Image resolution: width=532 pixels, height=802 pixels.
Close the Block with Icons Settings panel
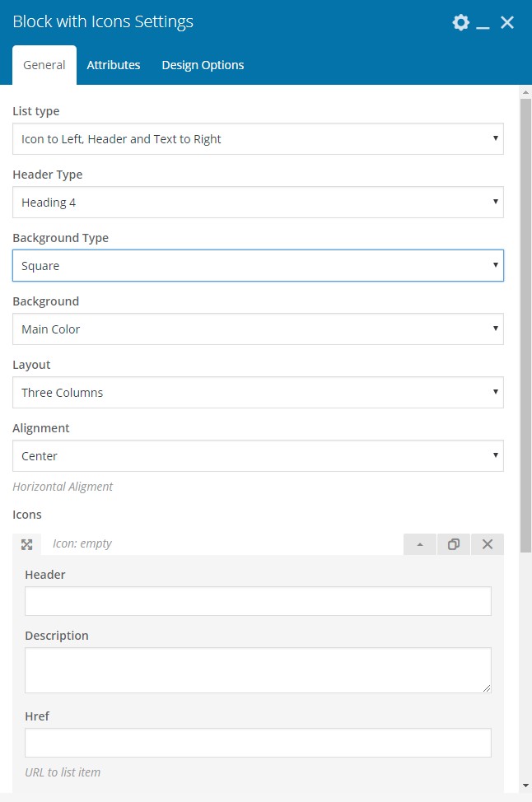[x=507, y=22]
